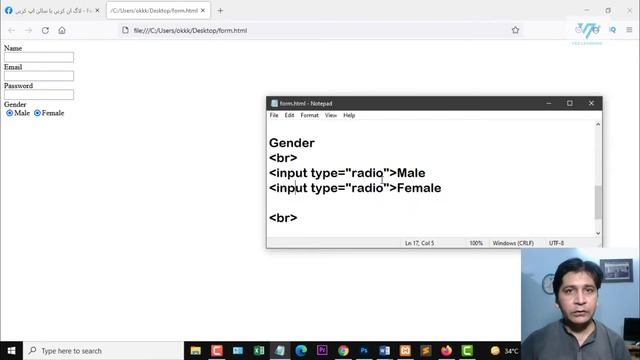Launch Microsoft Edge from taskbar
Screen dimensions: 640x360
[x=301, y=351]
